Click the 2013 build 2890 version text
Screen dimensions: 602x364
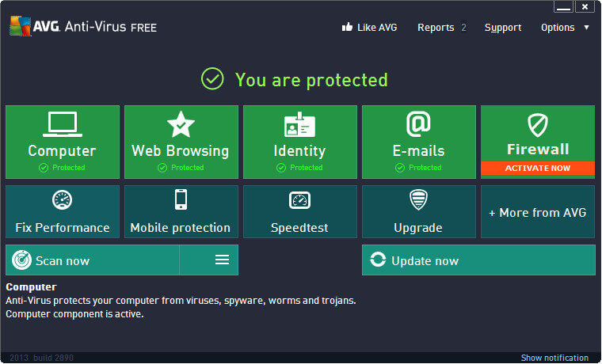(41, 358)
